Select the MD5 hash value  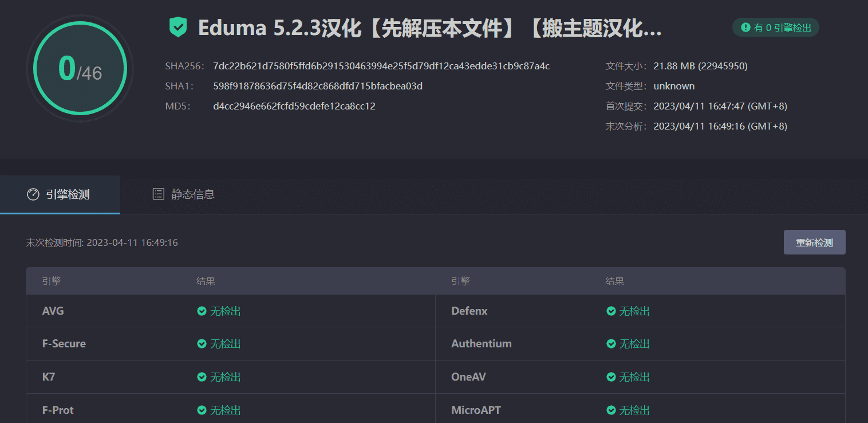coord(294,106)
